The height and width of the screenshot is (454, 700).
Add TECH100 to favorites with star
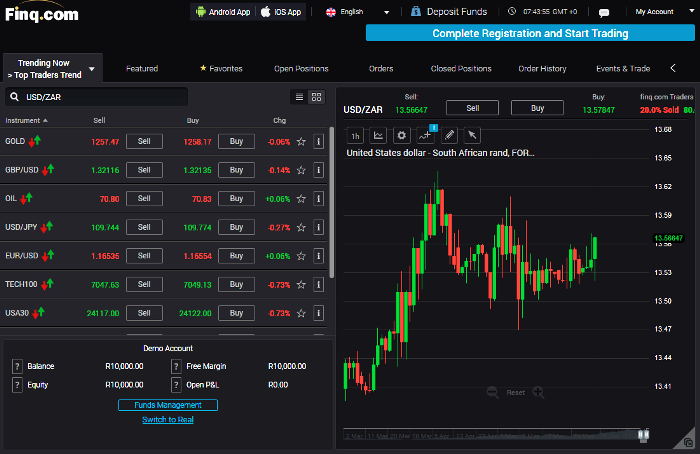[x=301, y=284]
